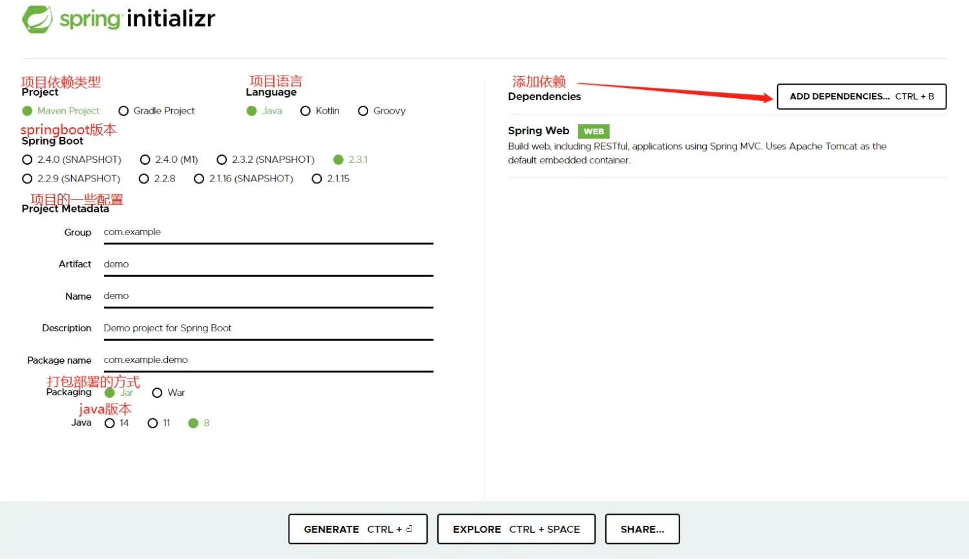The width and height of the screenshot is (969, 560).
Task: Choose Spring Boot 2.1.15 version
Action: tap(317, 179)
